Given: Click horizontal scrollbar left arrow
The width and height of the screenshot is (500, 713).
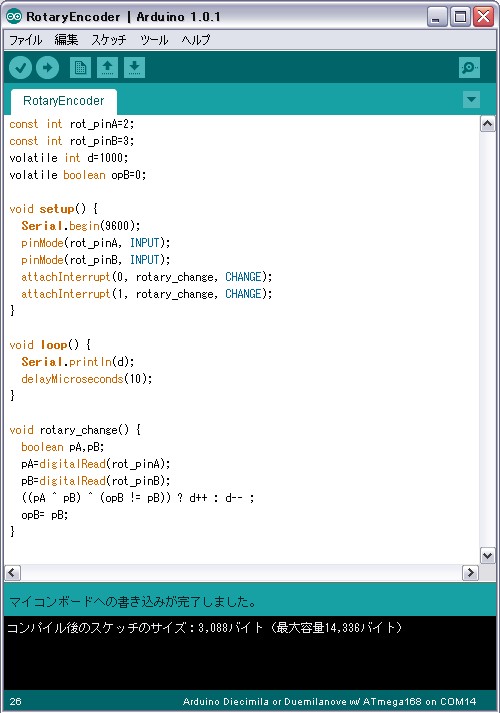Looking at the screenshot, I should [12, 572].
